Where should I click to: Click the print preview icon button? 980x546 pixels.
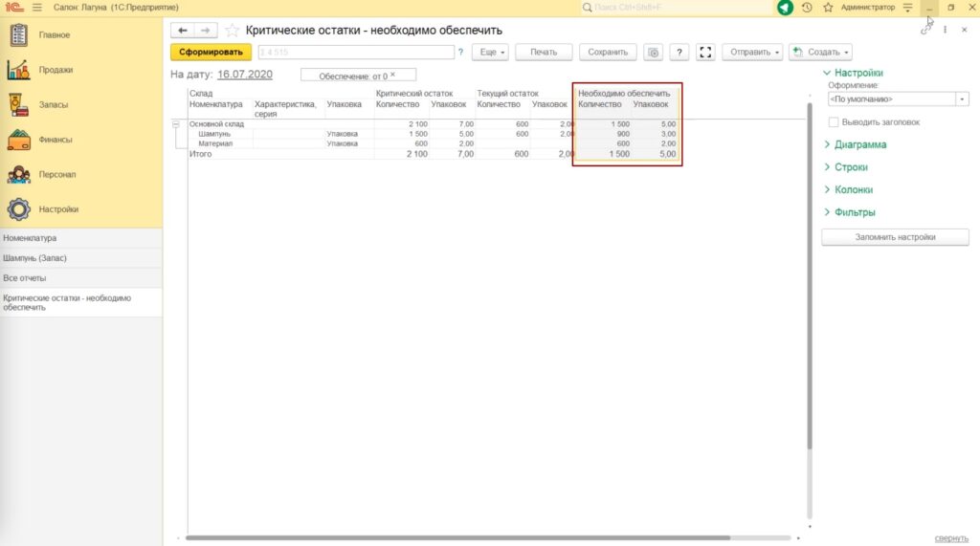[x=653, y=53]
